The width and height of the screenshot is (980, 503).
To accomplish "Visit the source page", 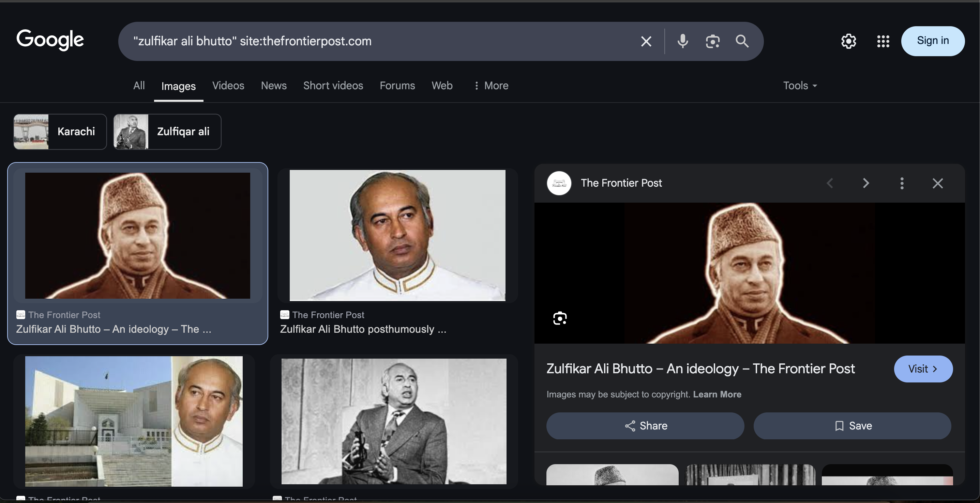I will click(923, 369).
